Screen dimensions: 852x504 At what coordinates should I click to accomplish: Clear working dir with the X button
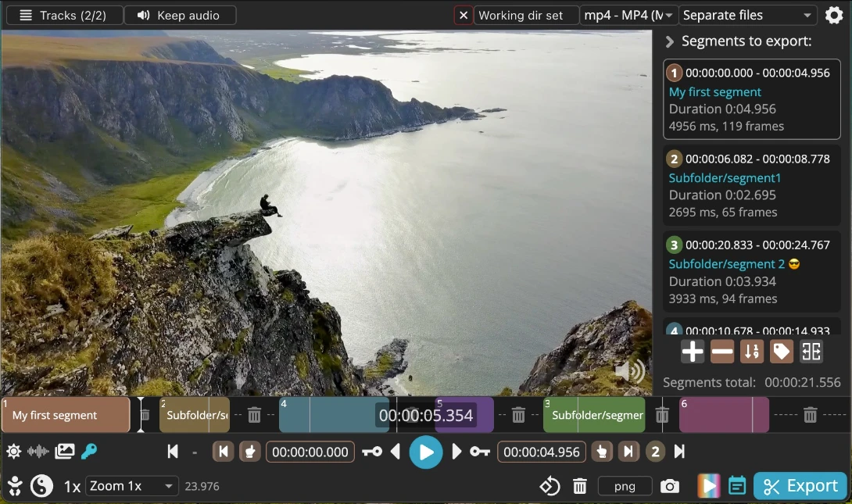[463, 15]
